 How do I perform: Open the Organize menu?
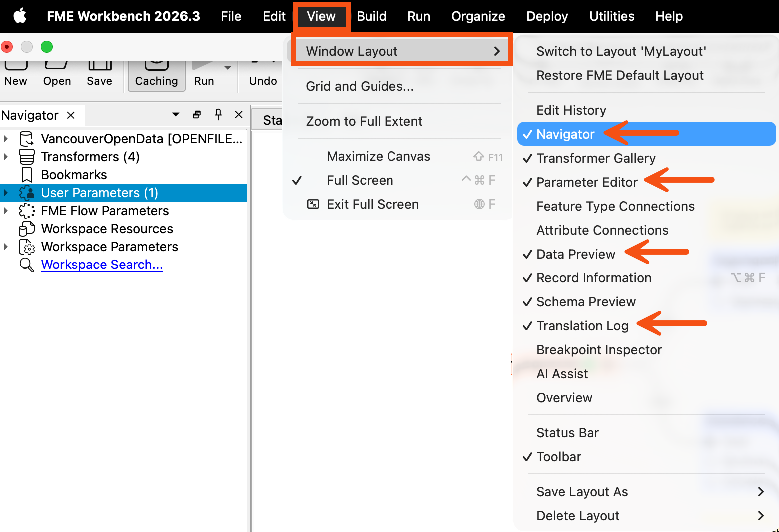pos(478,16)
